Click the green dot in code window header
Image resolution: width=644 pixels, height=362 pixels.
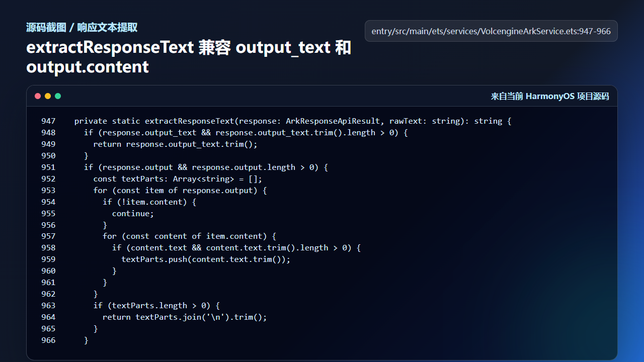click(x=58, y=96)
